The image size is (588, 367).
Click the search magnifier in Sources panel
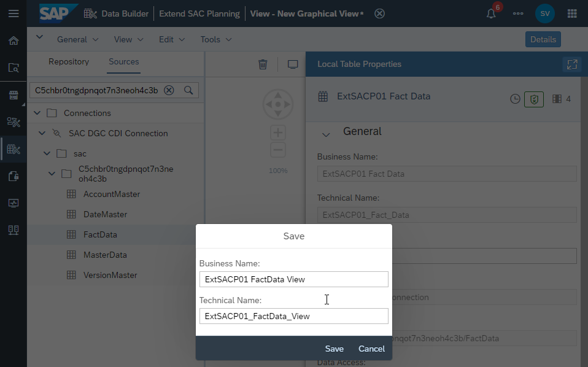[188, 90]
